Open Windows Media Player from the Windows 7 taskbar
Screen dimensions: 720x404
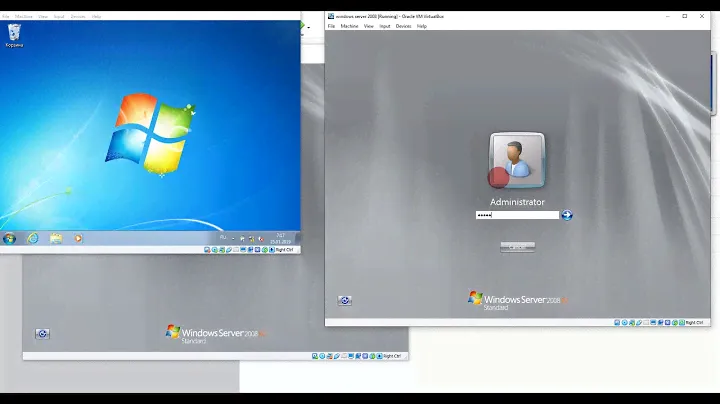click(x=79, y=238)
